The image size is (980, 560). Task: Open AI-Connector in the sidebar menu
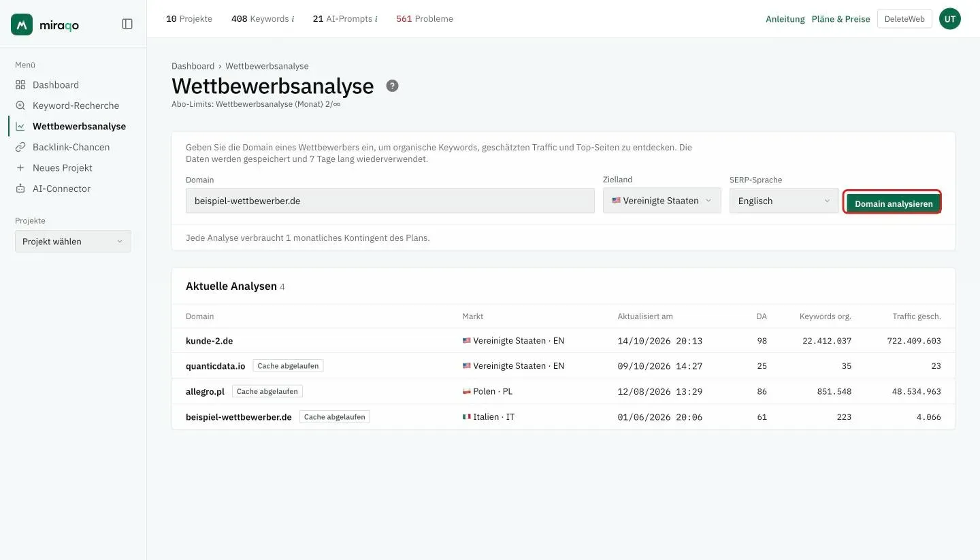click(61, 188)
